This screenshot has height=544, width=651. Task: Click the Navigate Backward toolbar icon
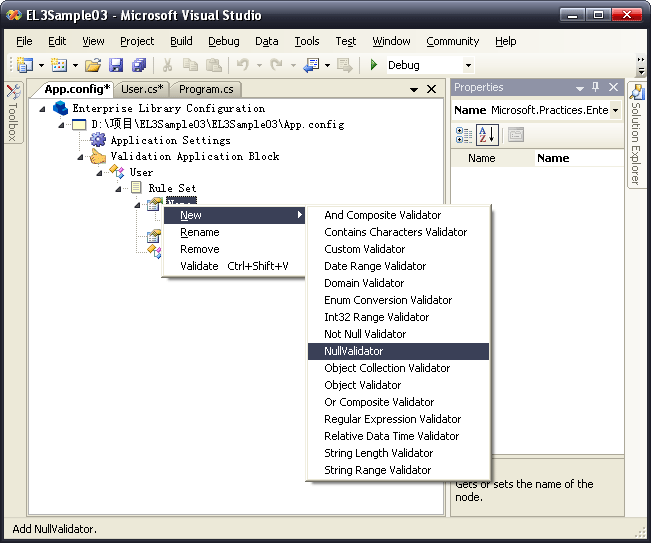coord(311,65)
